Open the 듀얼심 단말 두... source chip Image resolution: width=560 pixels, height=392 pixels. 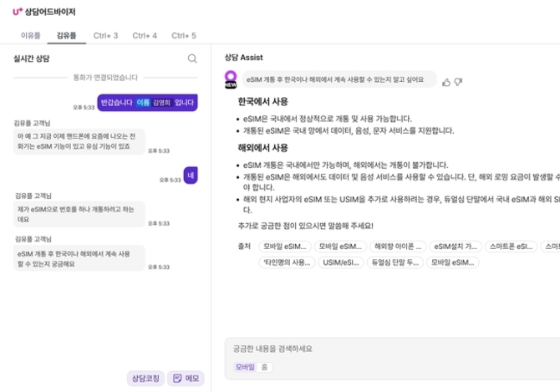[395, 262]
